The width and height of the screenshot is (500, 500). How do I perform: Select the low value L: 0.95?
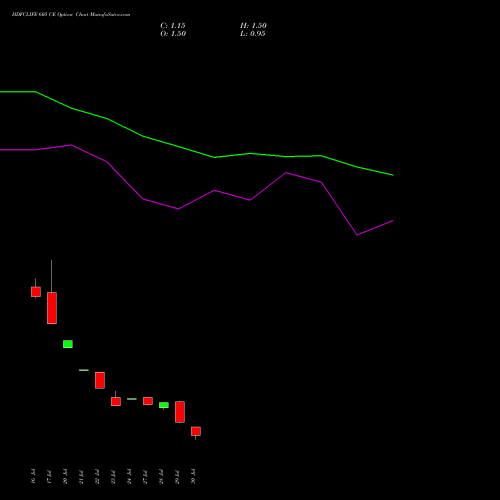(253, 34)
